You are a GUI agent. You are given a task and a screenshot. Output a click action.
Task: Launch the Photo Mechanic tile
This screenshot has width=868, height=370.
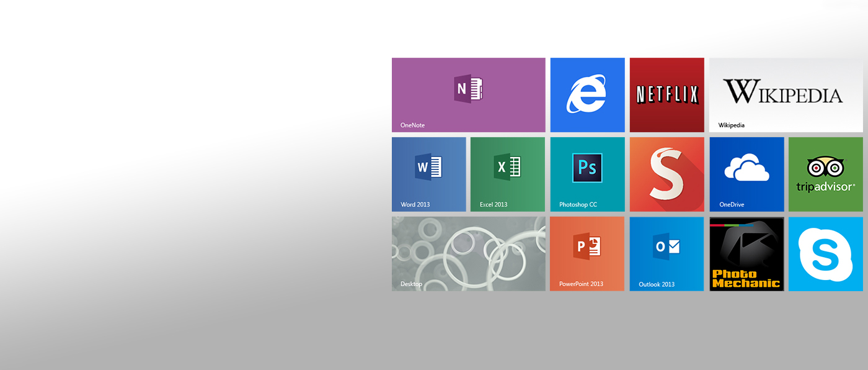point(746,254)
